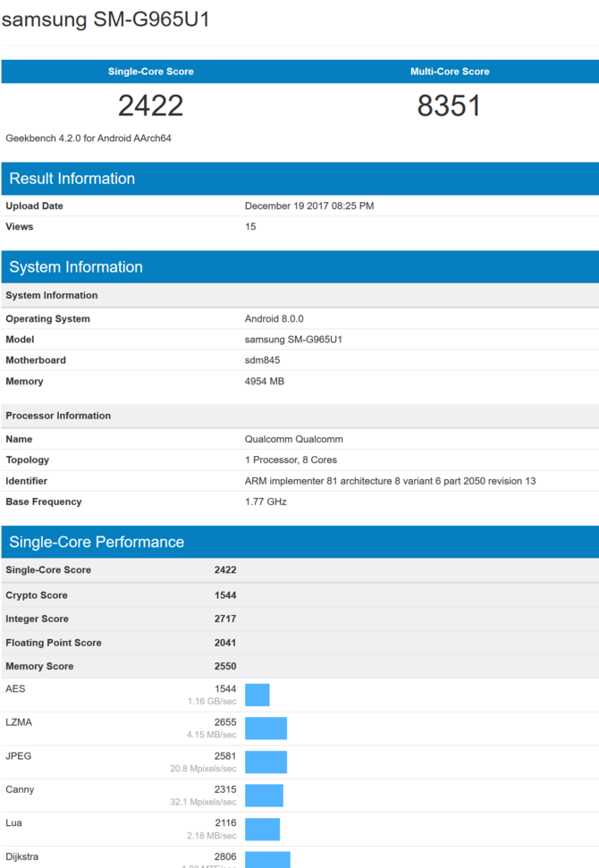Screen dimensions: 599x868
Task: Select the 20.8 Mpixels/sec JPEG throughput
Action: (x=203, y=769)
